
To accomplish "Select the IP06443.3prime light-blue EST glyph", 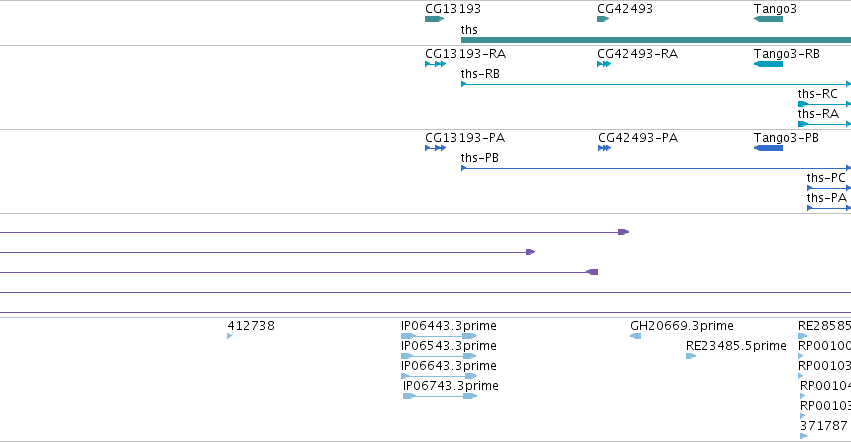I will click(439, 336).
